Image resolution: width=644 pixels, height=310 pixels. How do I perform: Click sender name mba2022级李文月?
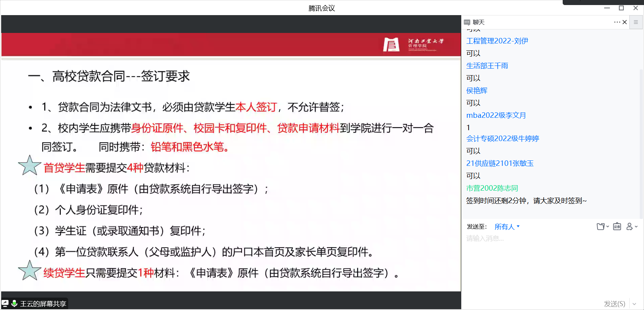(x=496, y=115)
